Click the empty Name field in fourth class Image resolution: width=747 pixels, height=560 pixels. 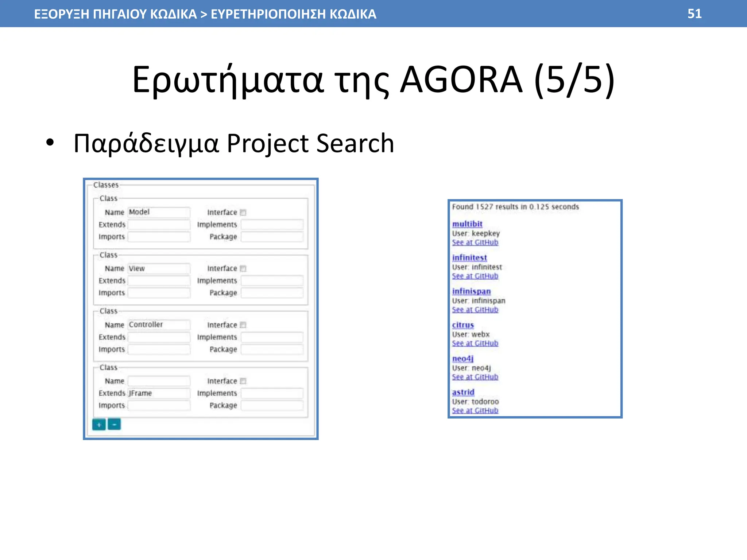coord(159,381)
